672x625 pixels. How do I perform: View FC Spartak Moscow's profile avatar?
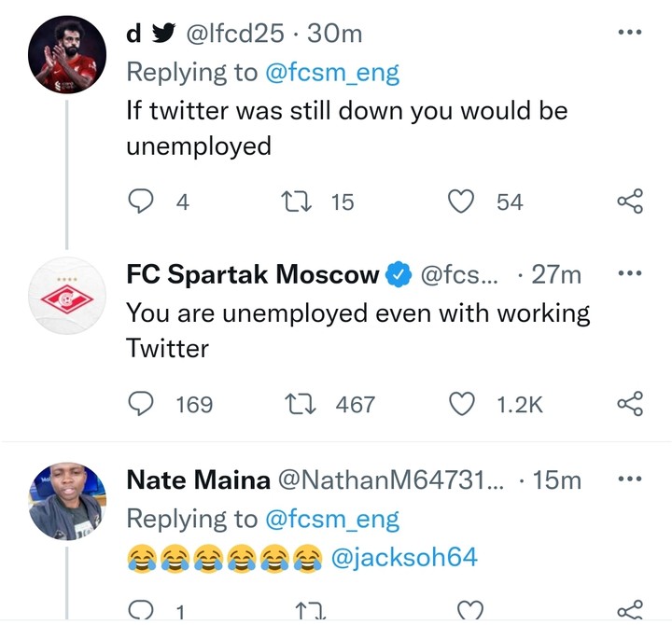pos(65,295)
